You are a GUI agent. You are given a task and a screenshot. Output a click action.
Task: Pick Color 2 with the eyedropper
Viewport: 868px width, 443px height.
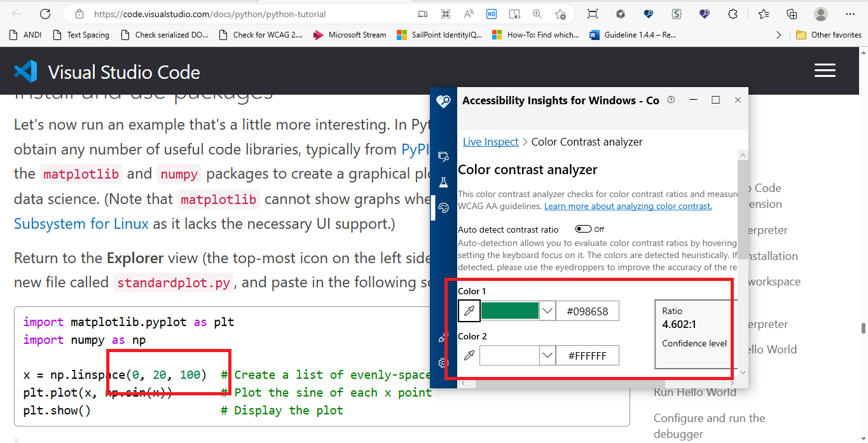(x=469, y=355)
